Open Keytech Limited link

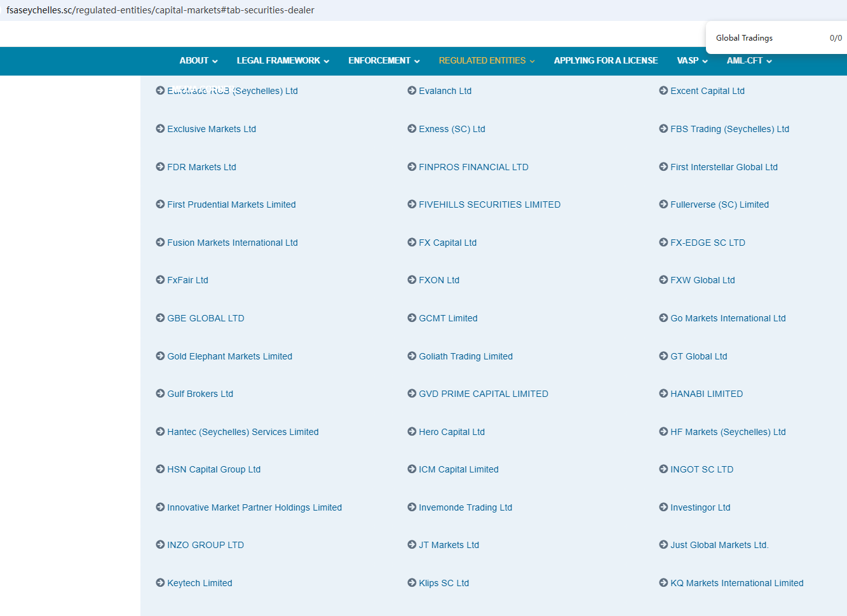200,583
